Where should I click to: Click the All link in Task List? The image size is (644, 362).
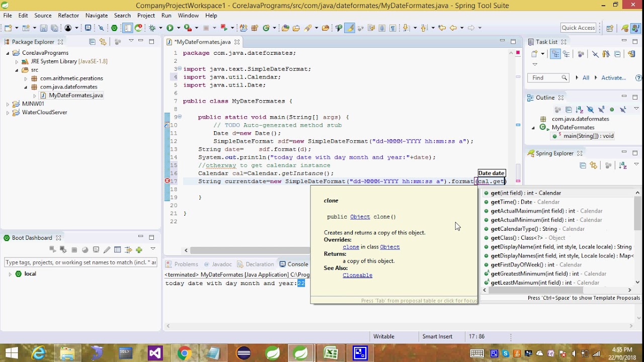pyautogui.click(x=586, y=78)
